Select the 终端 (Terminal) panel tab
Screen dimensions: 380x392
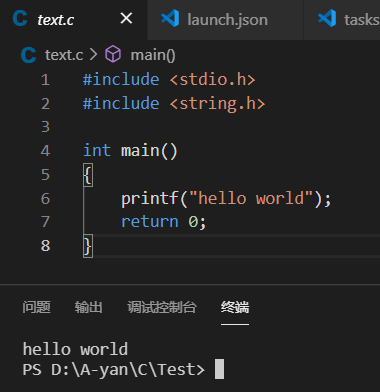235,307
